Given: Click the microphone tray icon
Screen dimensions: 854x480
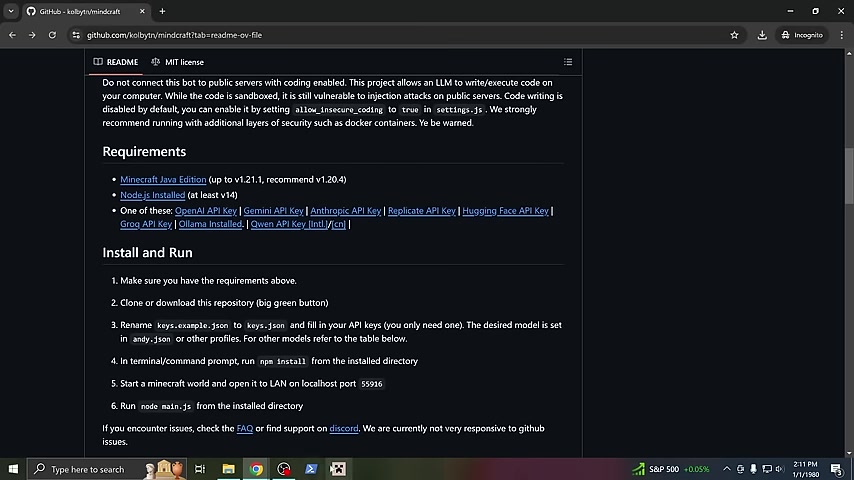Looking at the screenshot, I should 753,469.
